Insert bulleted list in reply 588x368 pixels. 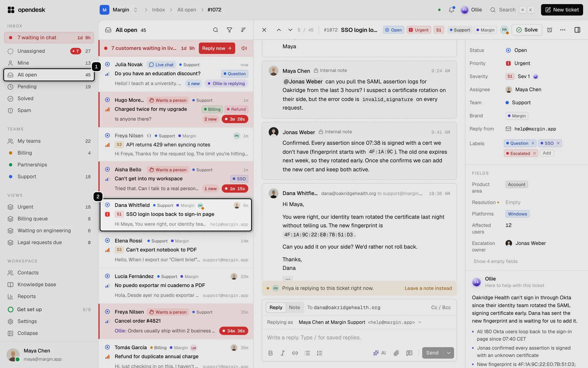pos(307,353)
